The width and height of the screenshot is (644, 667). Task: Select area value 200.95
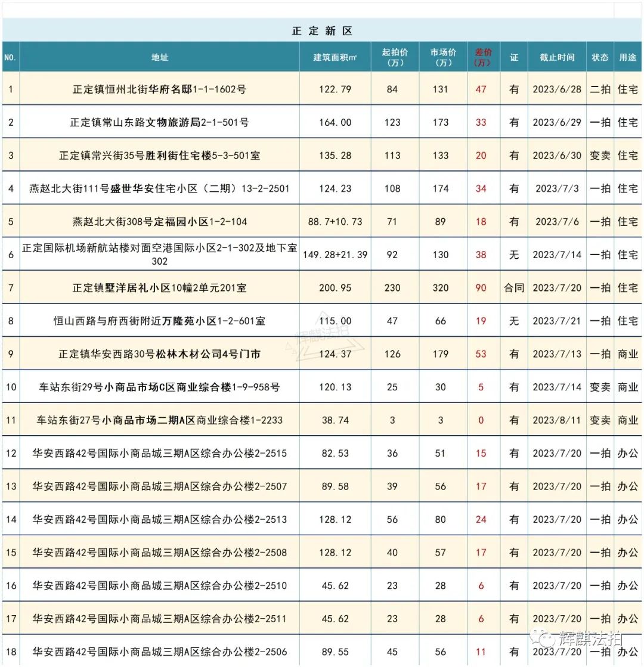335,288
